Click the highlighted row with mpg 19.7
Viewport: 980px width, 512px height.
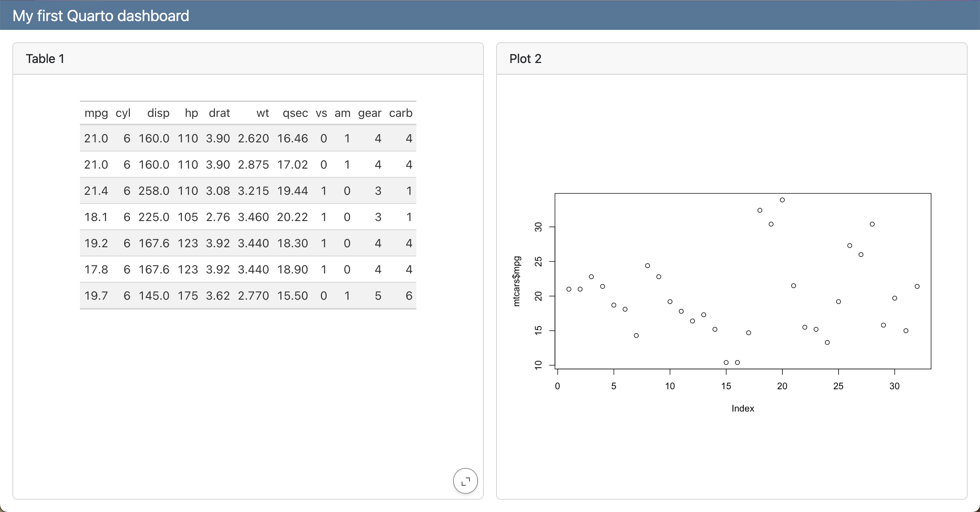tap(248, 295)
